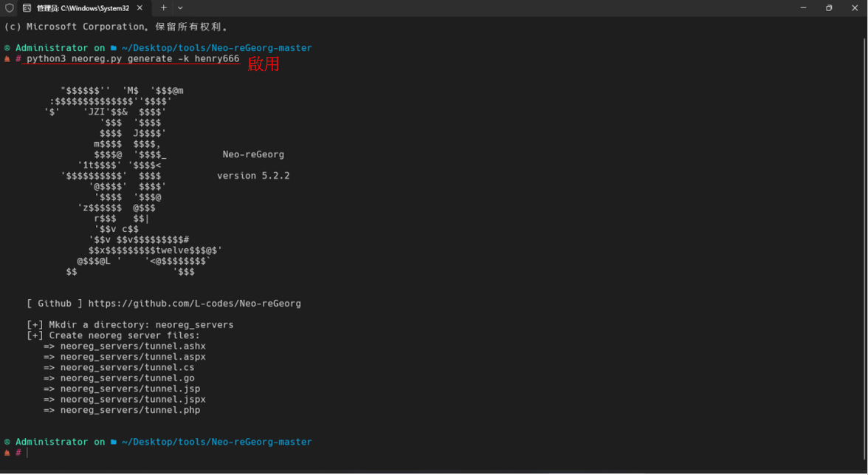Expand the new tab profile dropdown chevron

click(x=180, y=8)
